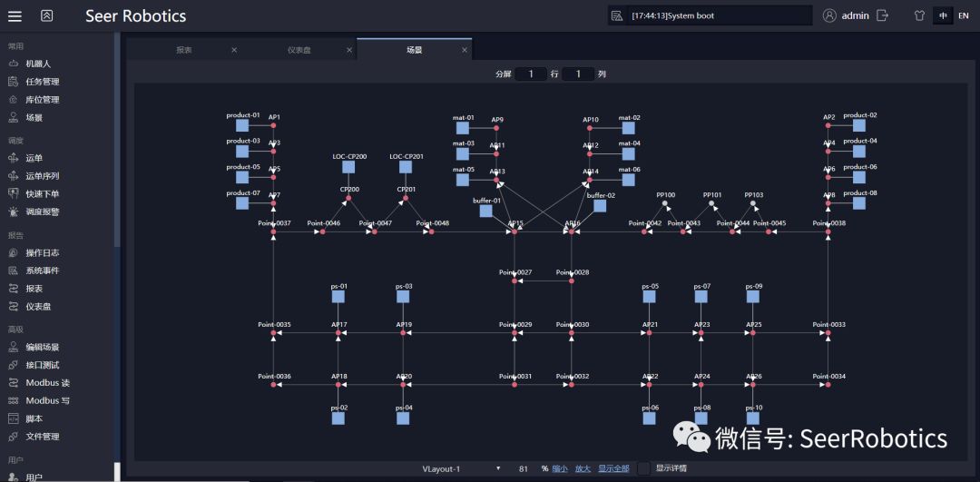Viewport: 980px width, 482px height.
Task: Click the admin user avatar icon
Action: 829,15
